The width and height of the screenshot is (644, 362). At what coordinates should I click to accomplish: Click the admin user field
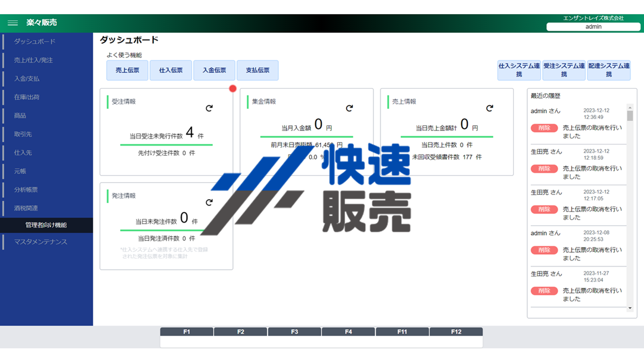[593, 27]
